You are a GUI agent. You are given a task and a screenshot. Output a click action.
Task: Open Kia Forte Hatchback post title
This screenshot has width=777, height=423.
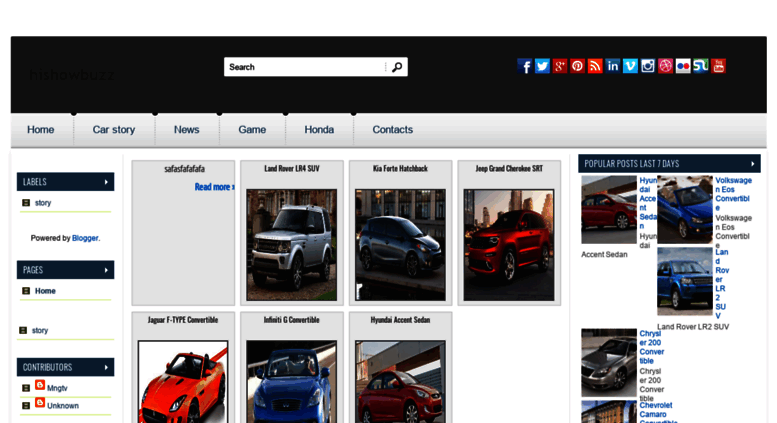point(400,168)
